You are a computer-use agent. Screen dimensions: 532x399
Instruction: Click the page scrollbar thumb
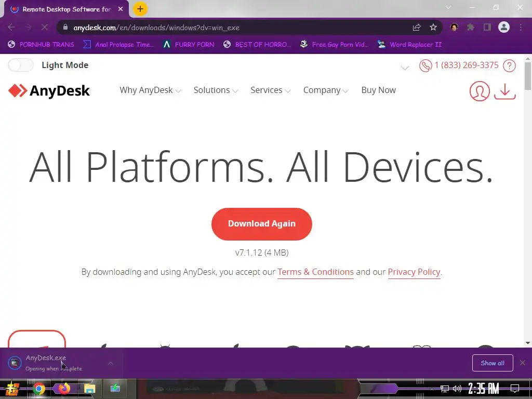528,76
